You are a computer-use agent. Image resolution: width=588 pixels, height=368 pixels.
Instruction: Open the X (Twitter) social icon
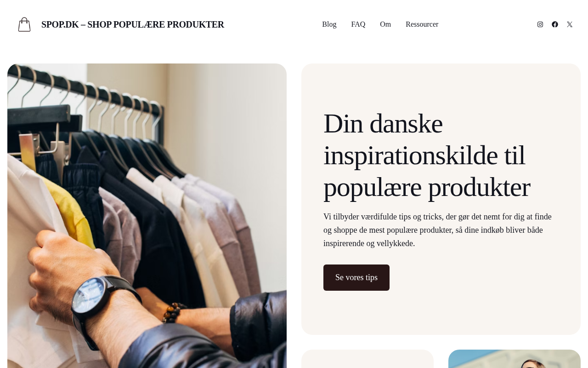pos(570,24)
